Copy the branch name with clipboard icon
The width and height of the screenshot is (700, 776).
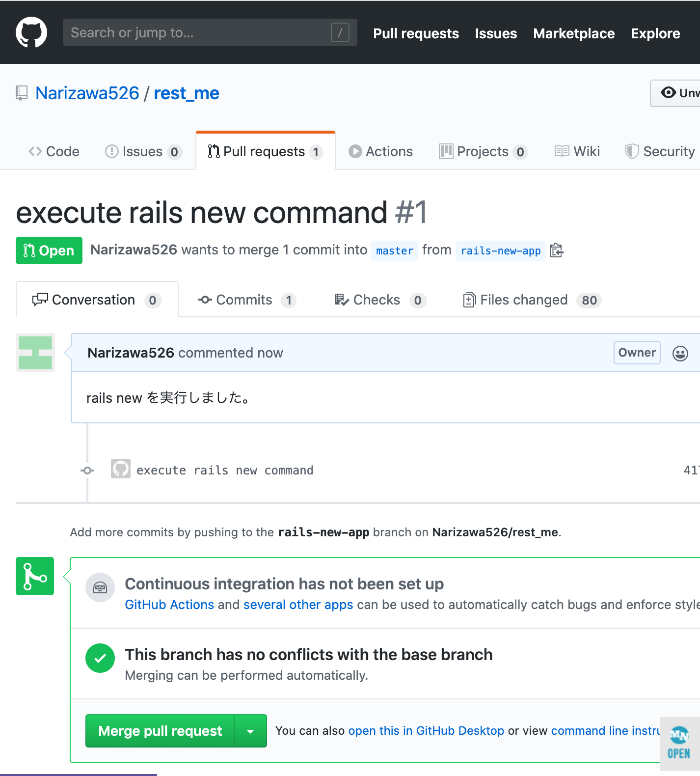[556, 250]
